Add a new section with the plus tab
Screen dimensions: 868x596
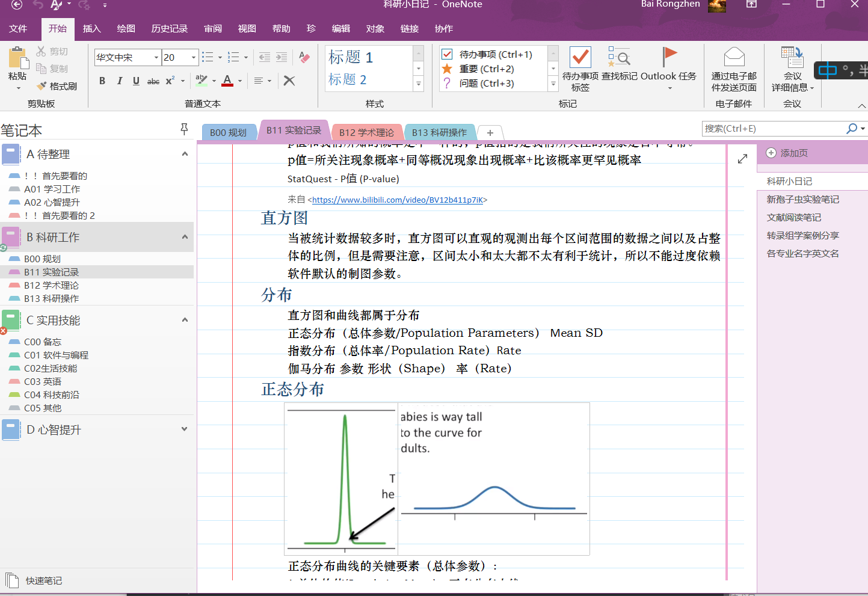click(490, 132)
